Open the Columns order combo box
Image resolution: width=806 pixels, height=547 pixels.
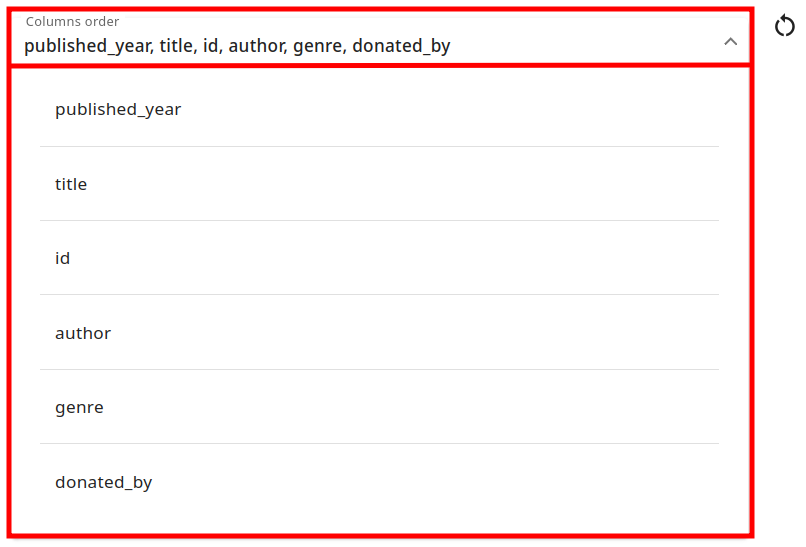pos(380,38)
